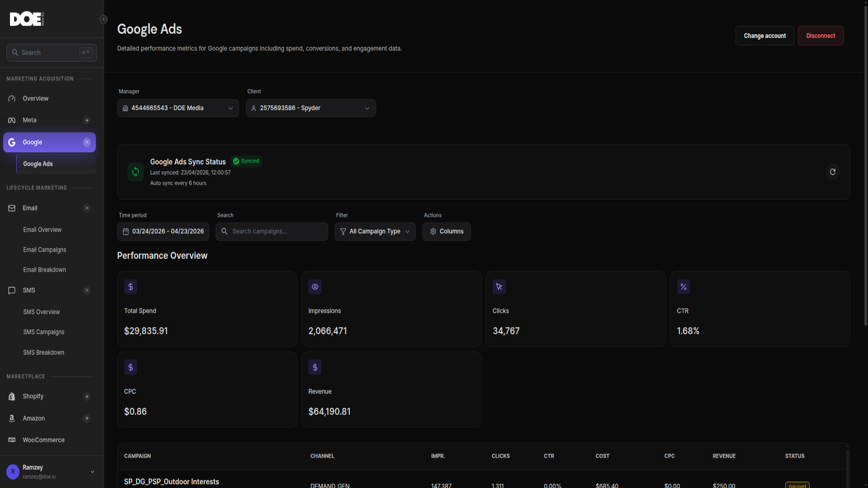The image size is (868, 488).
Task: Open the time period date range picker
Action: coord(163,231)
